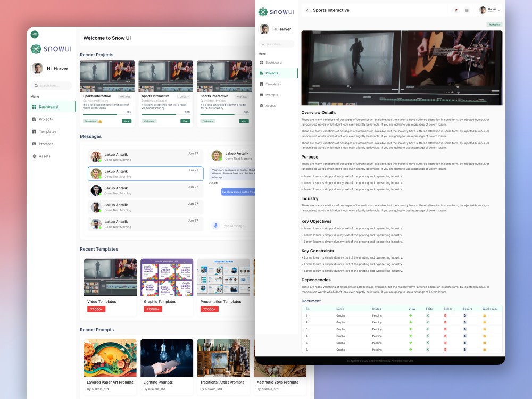
Task: Click the Delete trash icon in document row 5
Action: pyautogui.click(x=445, y=343)
